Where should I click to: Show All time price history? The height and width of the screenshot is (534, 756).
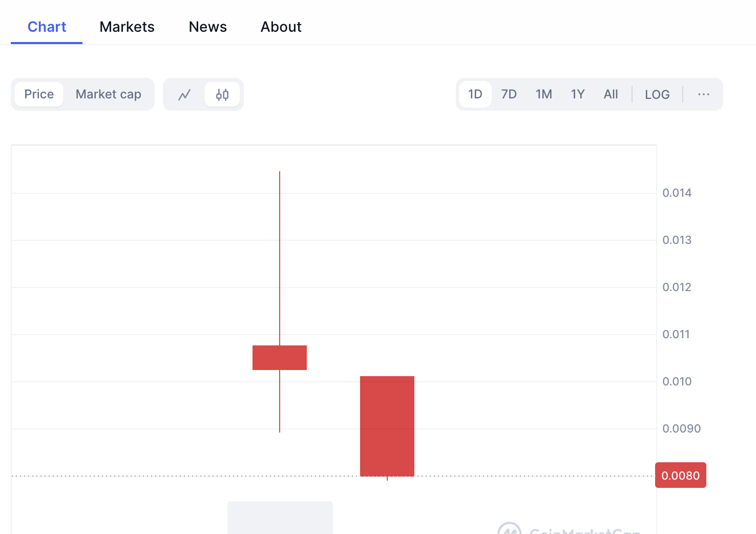click(611, 94)
